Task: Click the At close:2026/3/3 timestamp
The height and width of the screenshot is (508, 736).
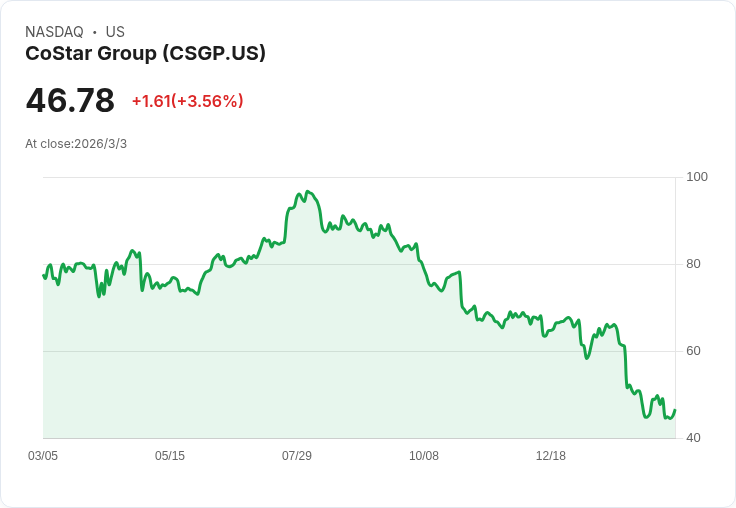Action: click(x=76, y=144)
